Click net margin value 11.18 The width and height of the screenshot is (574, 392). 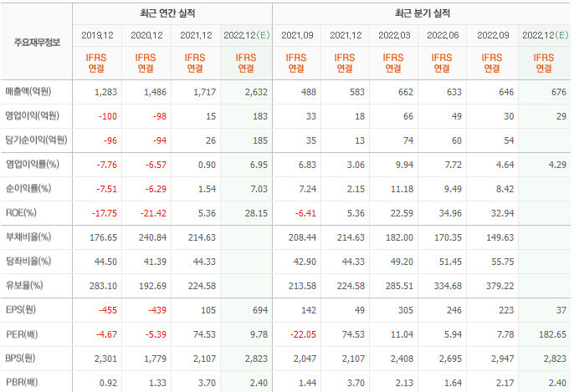point(402,189)
